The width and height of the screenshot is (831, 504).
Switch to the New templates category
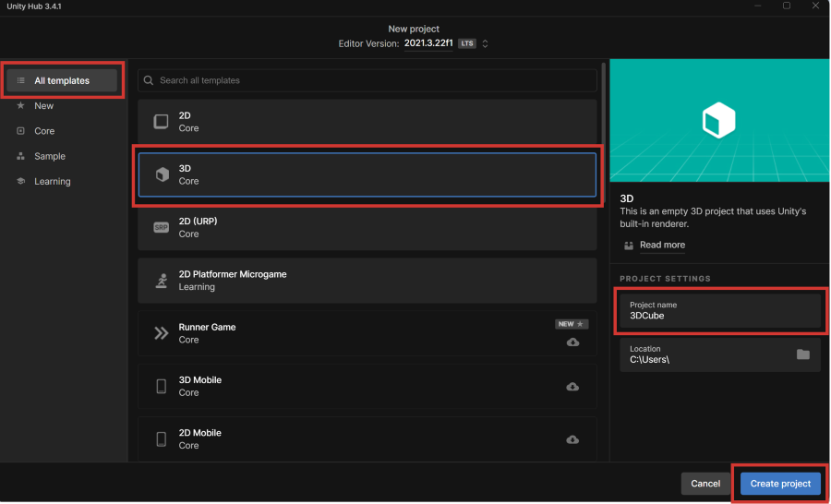[44, 106]
